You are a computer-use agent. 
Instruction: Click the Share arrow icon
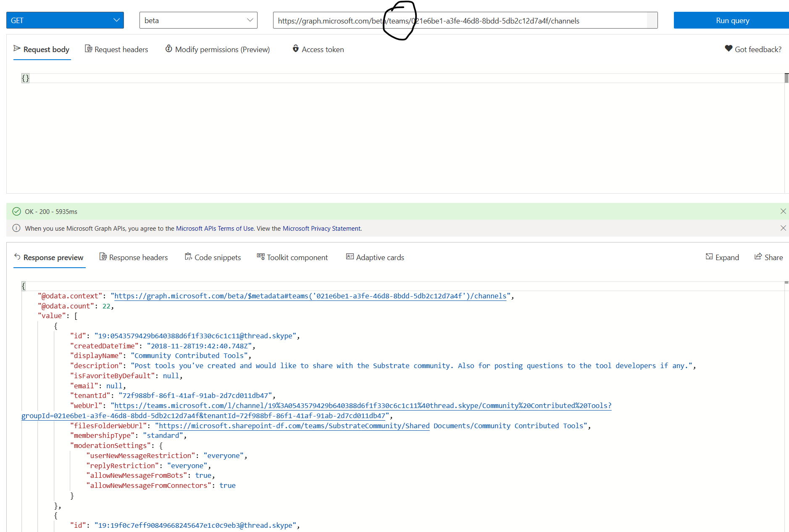758,257
